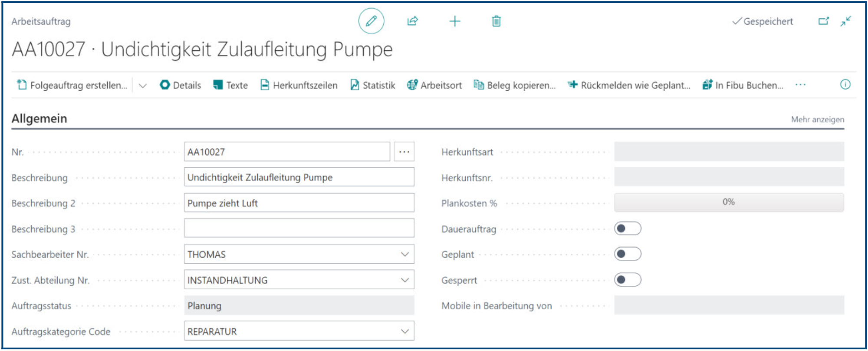Click the Beschreibung 2 input field
868x351 pixels.
pyautogui.click(x=299, y=203)
